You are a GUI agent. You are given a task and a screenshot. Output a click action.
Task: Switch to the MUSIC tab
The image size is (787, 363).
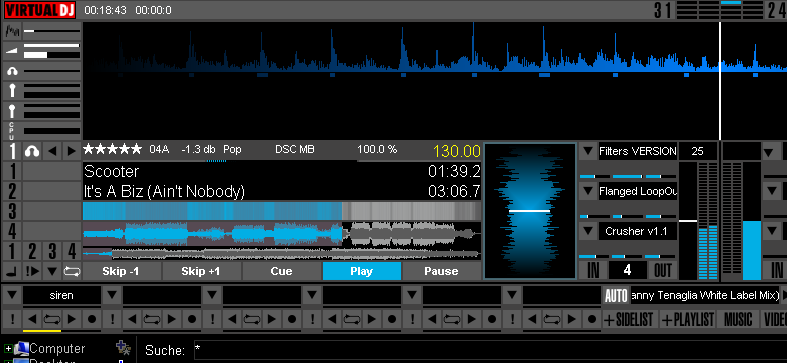pyautogui.click(x=738, y=319)
